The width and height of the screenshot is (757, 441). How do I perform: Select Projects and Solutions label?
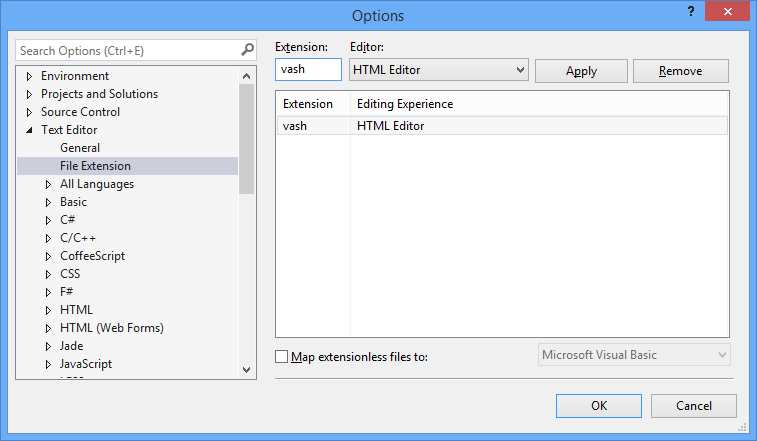pos(99,94)
